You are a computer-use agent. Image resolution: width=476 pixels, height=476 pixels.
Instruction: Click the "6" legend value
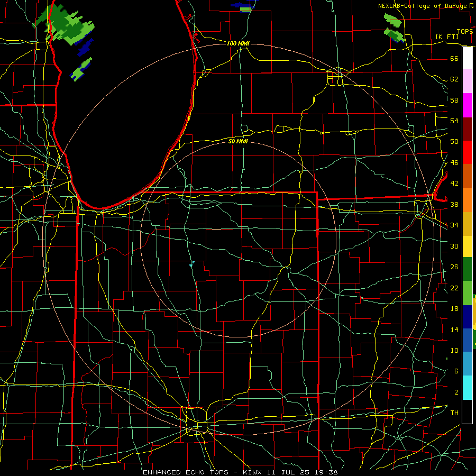[x=456, y=371]
